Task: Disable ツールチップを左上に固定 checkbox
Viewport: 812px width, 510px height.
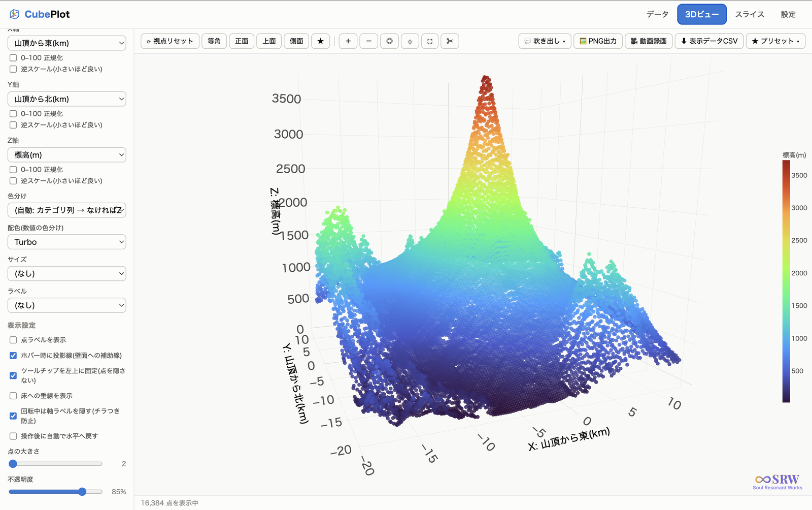Action: click(x=13, y=375)
